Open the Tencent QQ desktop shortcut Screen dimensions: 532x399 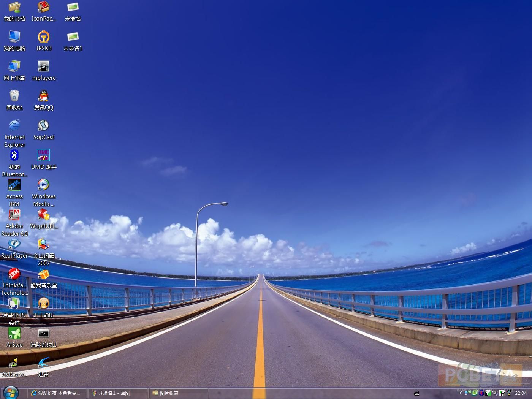(x=44, y=96)
